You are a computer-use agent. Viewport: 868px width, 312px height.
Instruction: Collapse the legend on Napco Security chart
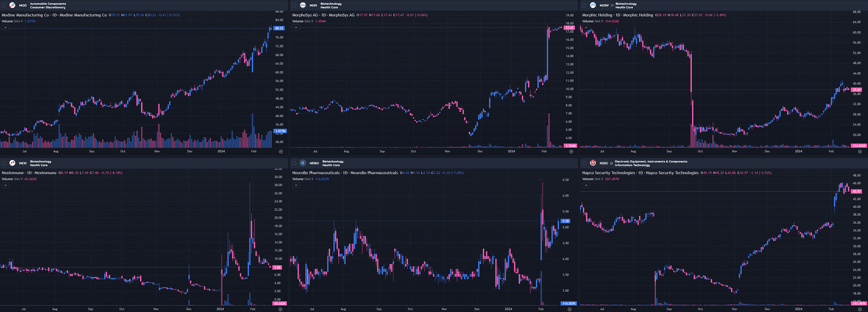[x=586, y=185]
